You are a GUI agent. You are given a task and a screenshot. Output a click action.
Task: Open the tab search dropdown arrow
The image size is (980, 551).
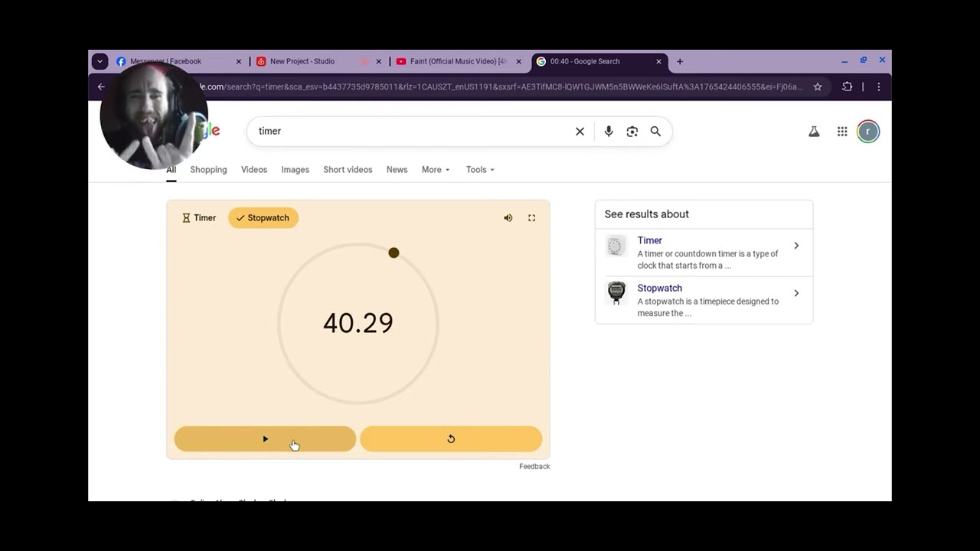(x=100, y=61)
